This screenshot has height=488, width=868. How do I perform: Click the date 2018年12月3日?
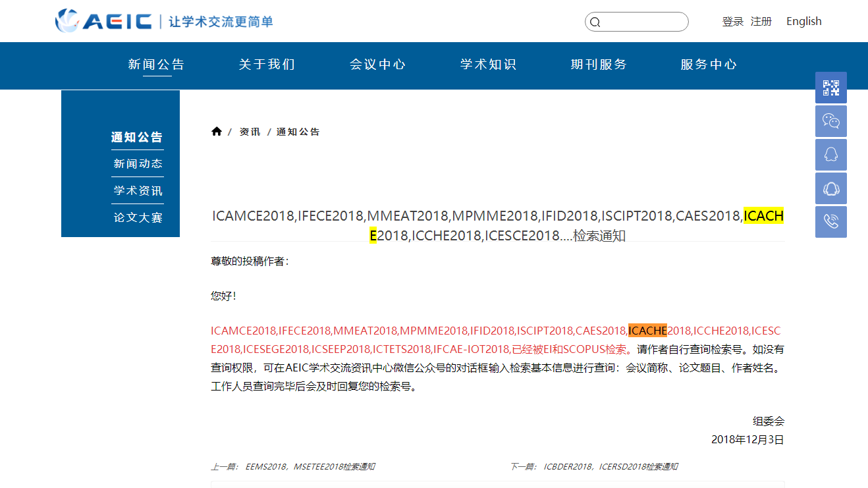(x=747, y=439)
